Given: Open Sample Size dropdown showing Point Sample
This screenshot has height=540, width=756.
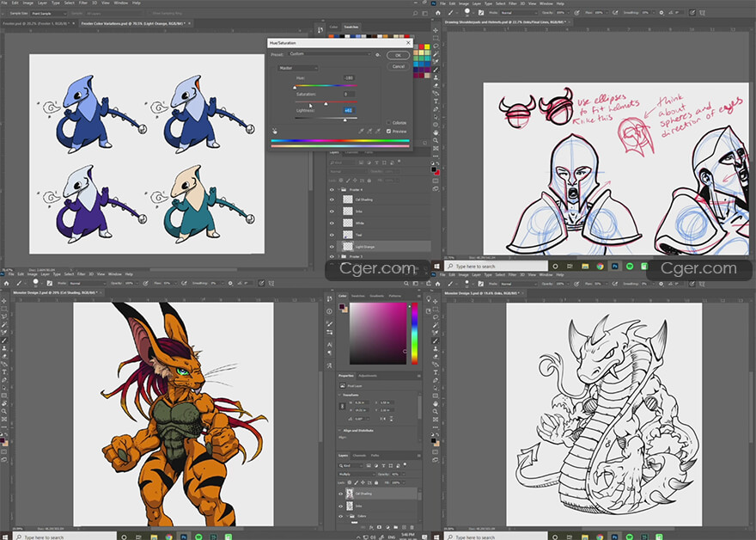Looking at the screenshot, I should [49, 14].
